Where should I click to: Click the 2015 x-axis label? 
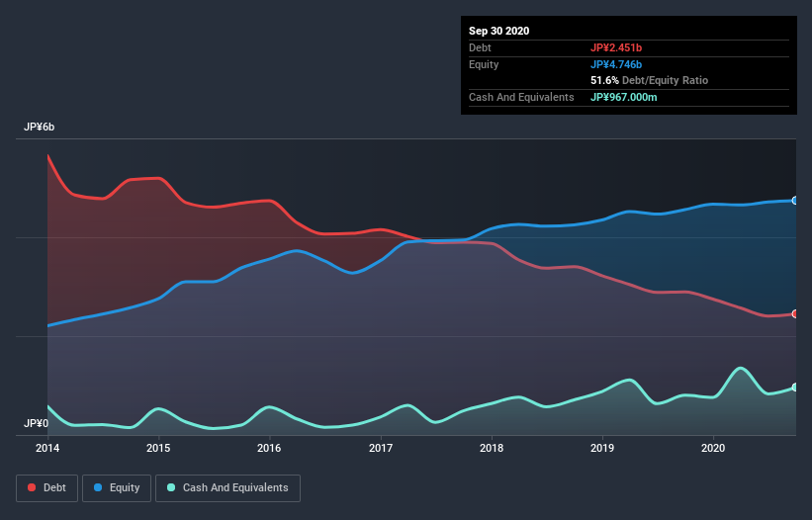[x=158, y=448]
